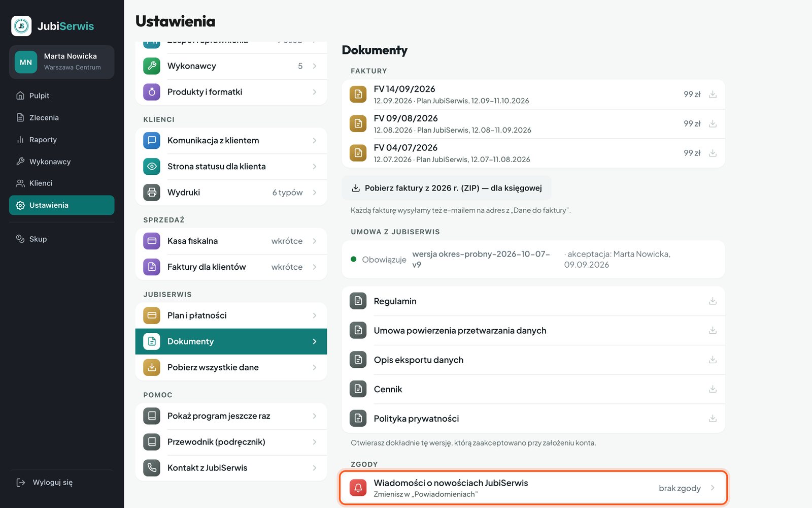Image resolution: width=812 pixels, height=508 pixels.
Task: Expand Wykonawcy settings row chevron
Action: (315, 66)
